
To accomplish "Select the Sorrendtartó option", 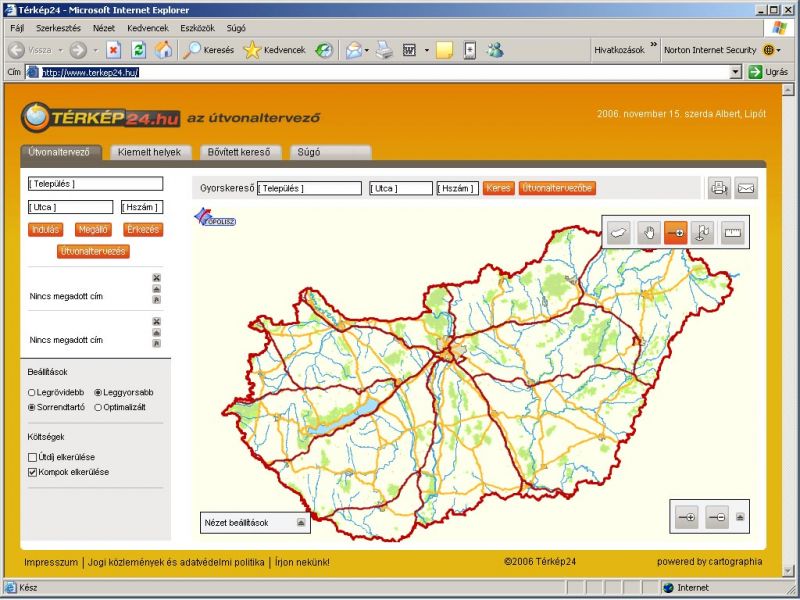I will (x=32, y=407).
